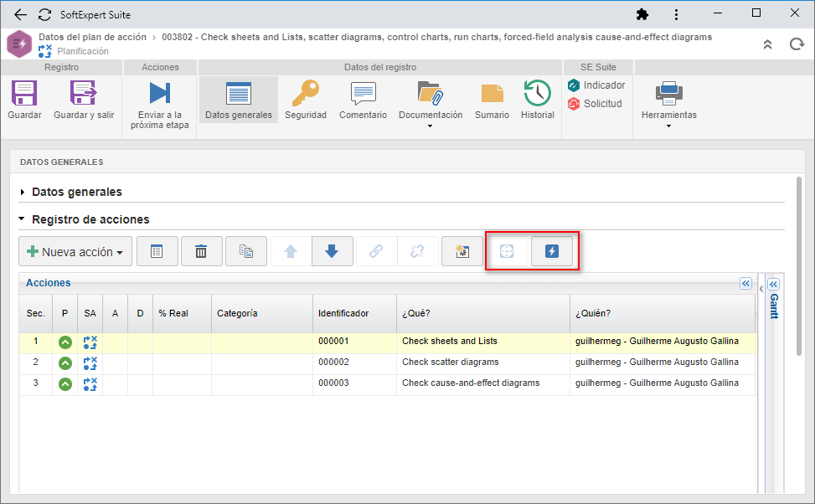Select row Check sheets and Lists
815x504 pixels.
point(387,342)
